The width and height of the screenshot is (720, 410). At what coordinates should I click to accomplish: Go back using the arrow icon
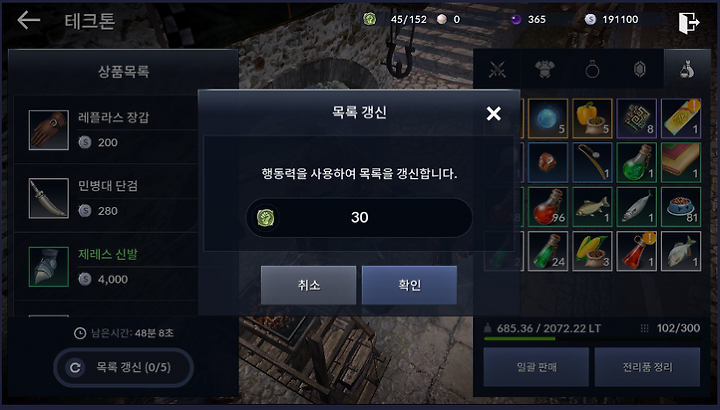tap(28, 20)
